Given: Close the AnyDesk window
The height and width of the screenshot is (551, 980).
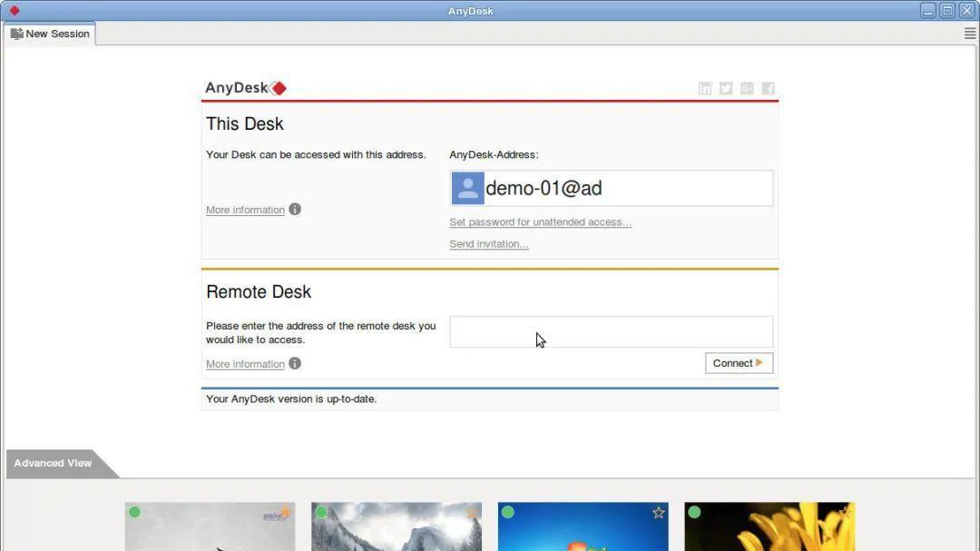Looking at the screenshot, I should [967, 11].
